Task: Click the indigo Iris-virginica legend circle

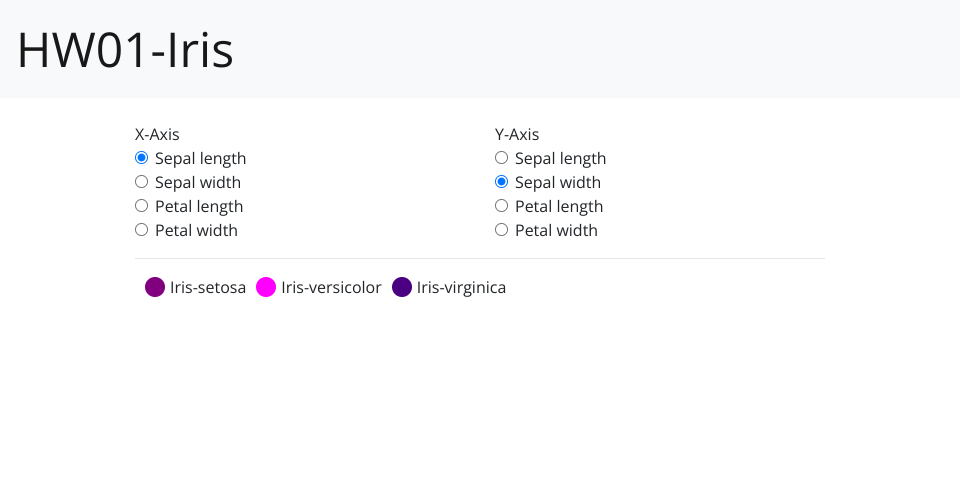Action: [402, 288]
